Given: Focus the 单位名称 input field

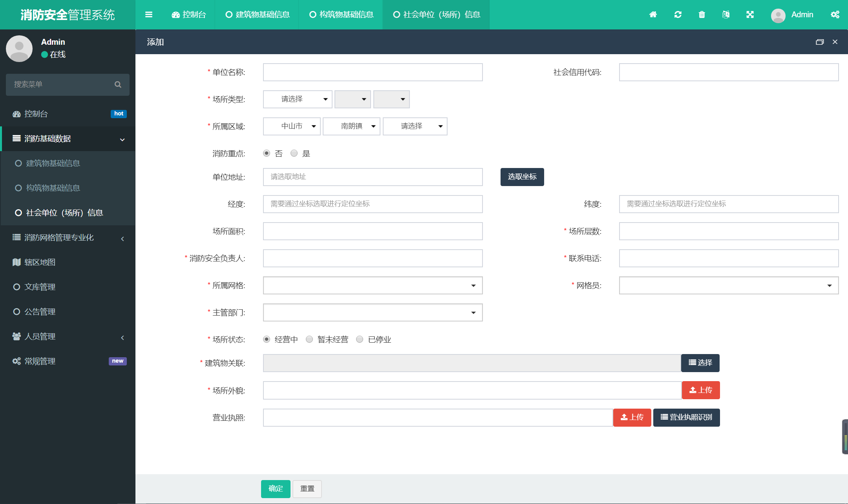Looking at the screenshot, I should click(373, 72).
